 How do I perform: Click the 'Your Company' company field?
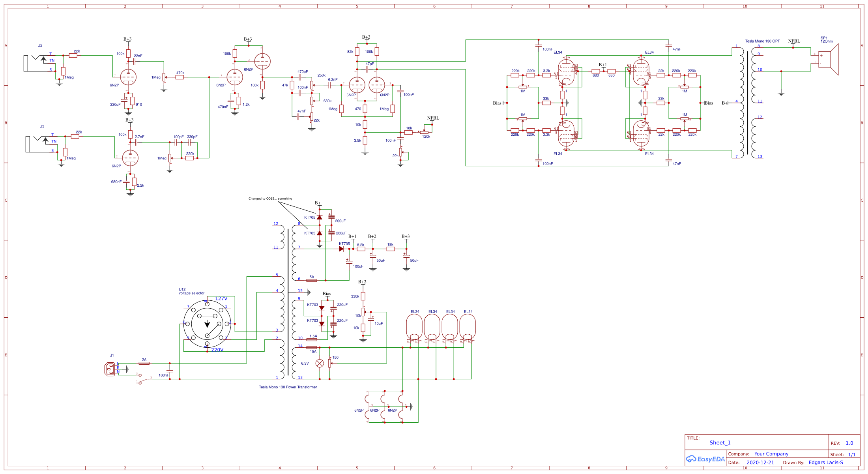(x=771, y=454)
